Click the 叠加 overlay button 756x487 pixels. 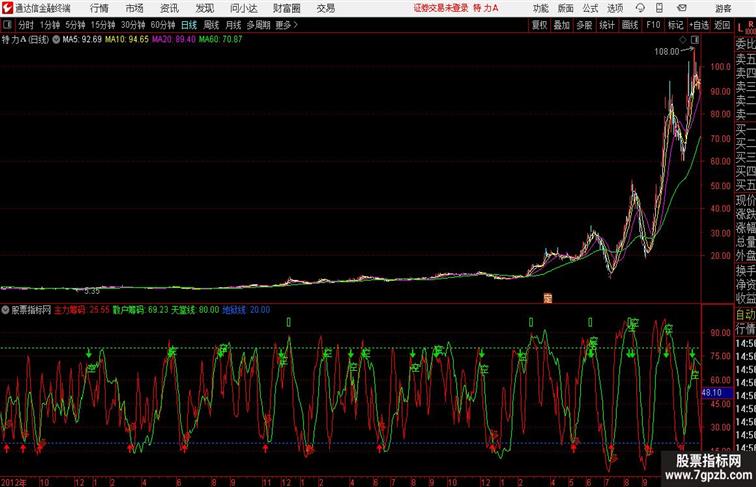(562, 25)
